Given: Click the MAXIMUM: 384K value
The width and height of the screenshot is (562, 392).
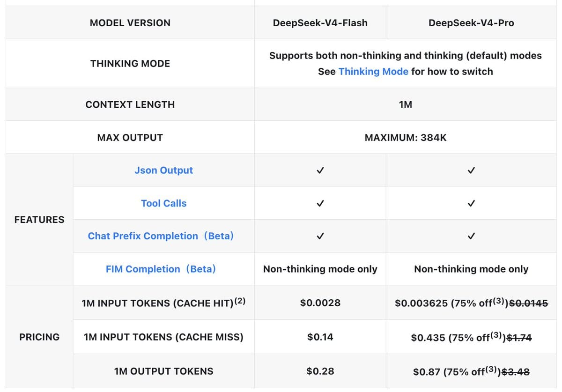Looking at the screenshot, I should tap(406, 138).
